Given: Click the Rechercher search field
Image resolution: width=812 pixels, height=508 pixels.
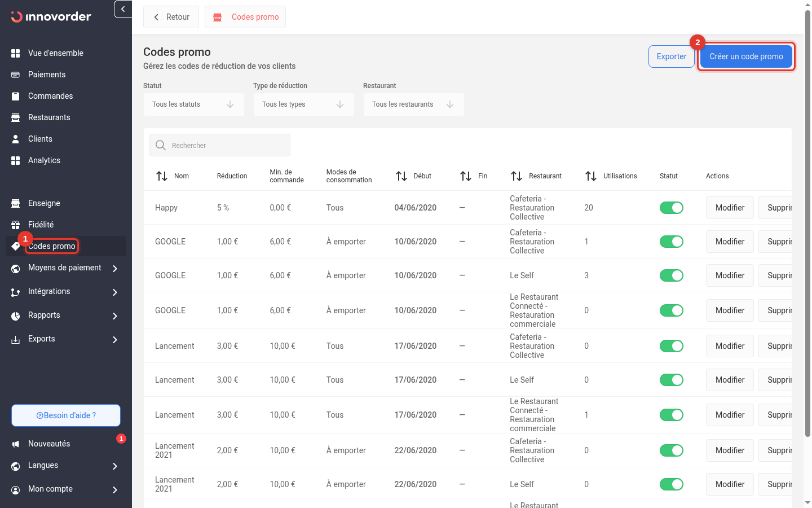Looking at the screenshot, I should 220,145.
